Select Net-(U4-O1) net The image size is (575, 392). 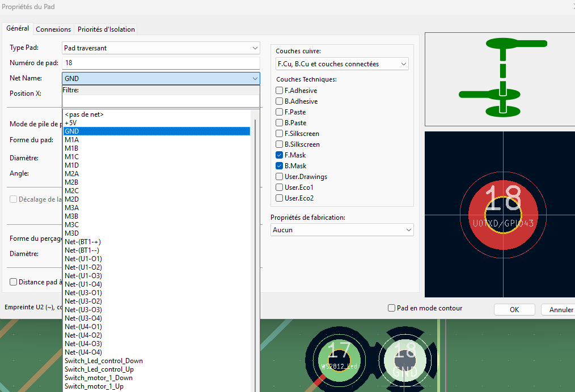coord(157,327)
